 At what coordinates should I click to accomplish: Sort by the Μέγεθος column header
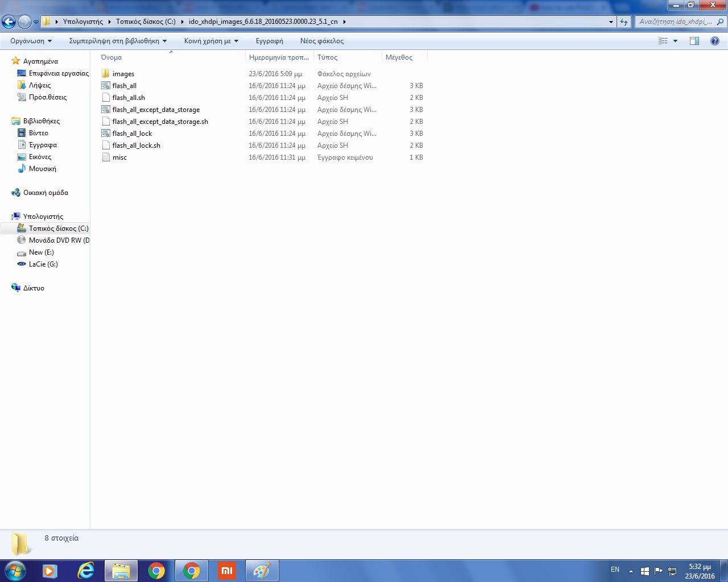tap(404, 57)
